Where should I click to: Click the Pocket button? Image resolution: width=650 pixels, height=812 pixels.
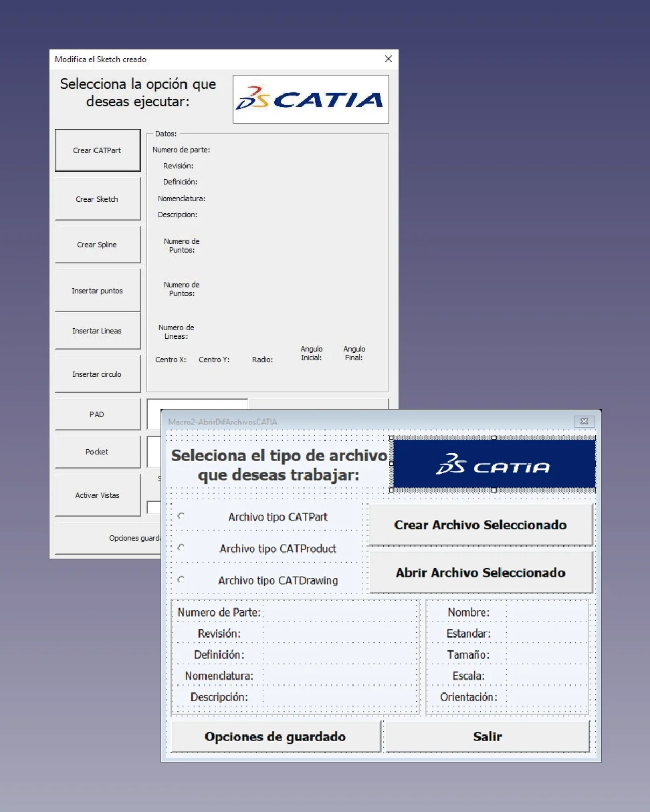pyautogui.click(x=98, y=452)
